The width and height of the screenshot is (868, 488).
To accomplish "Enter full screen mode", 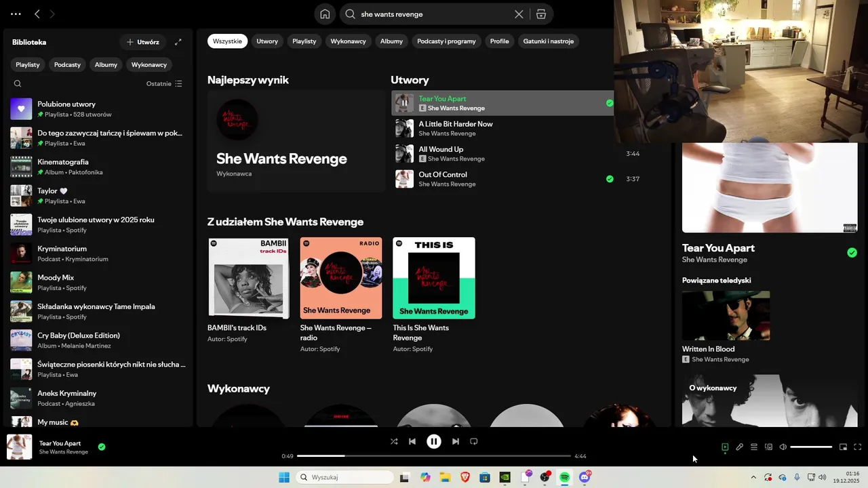I will pyautogui.click(x=858, y=447).
